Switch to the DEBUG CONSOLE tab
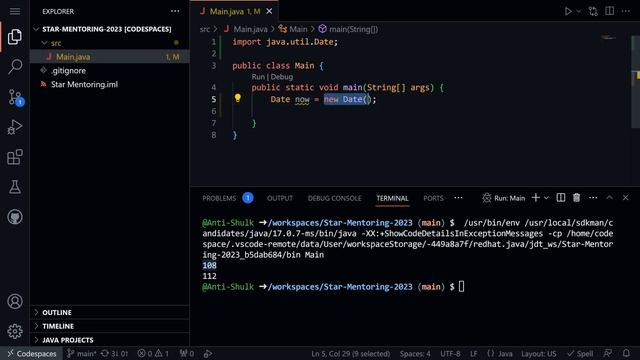Screen dimensions: 640x360 334,198
